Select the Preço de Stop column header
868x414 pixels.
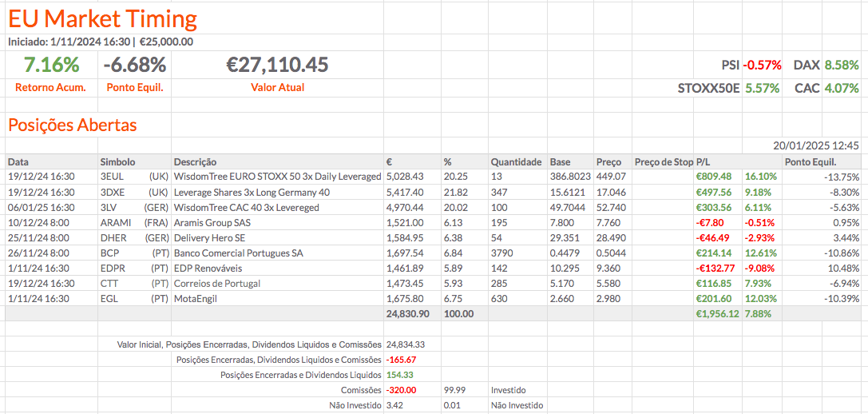tap(664, 161)
